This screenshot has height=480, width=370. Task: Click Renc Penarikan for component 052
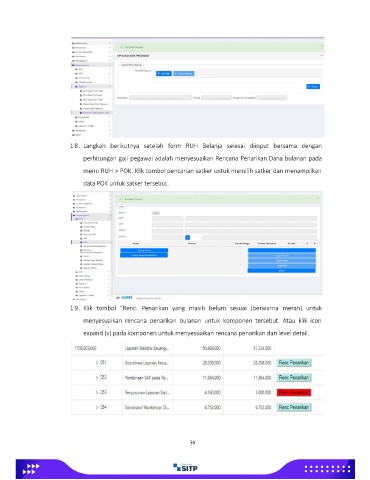coord(294,377)
